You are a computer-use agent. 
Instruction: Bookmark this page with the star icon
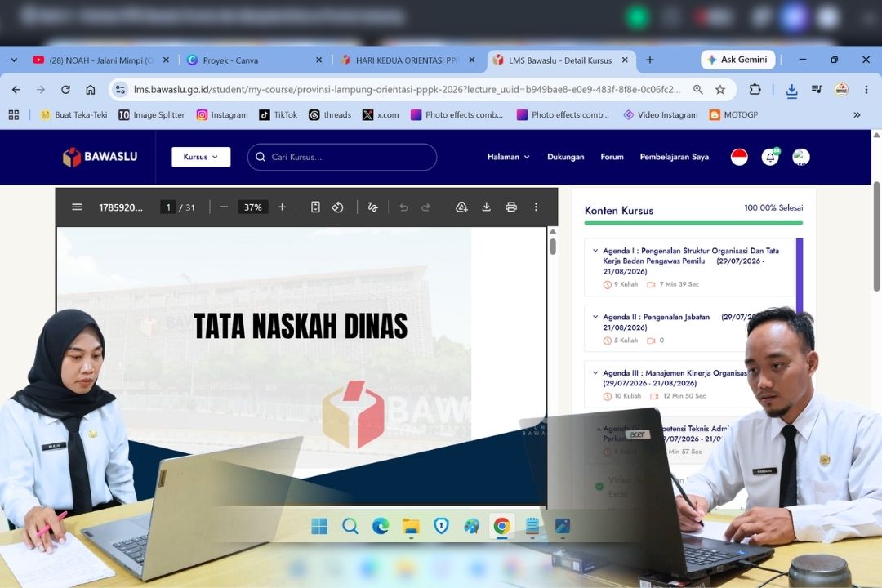pyautogui.click(x=720, y=90)
